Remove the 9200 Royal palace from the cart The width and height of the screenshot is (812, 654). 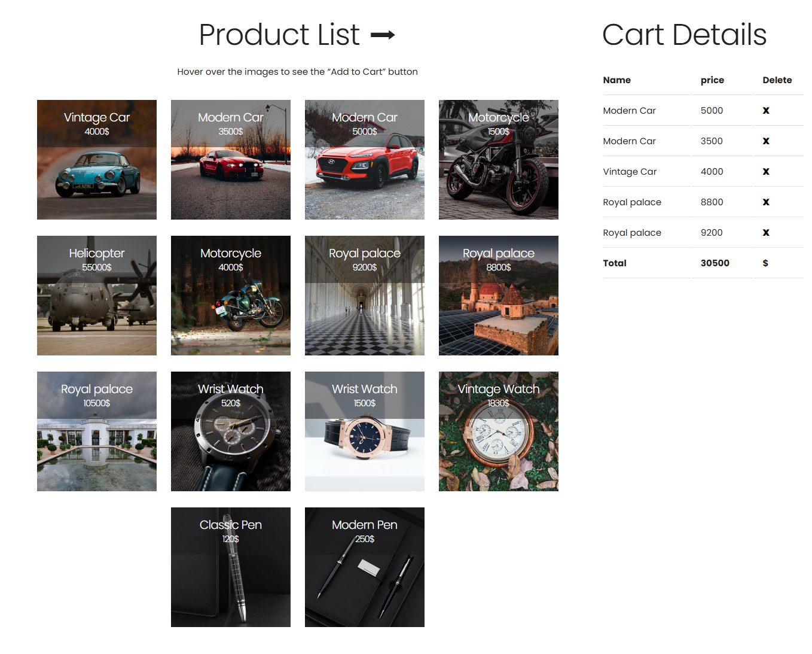click(766, 232)
